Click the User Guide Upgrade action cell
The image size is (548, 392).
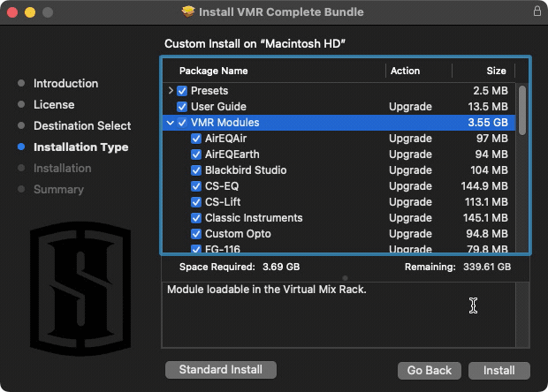(x=410, y=107)
